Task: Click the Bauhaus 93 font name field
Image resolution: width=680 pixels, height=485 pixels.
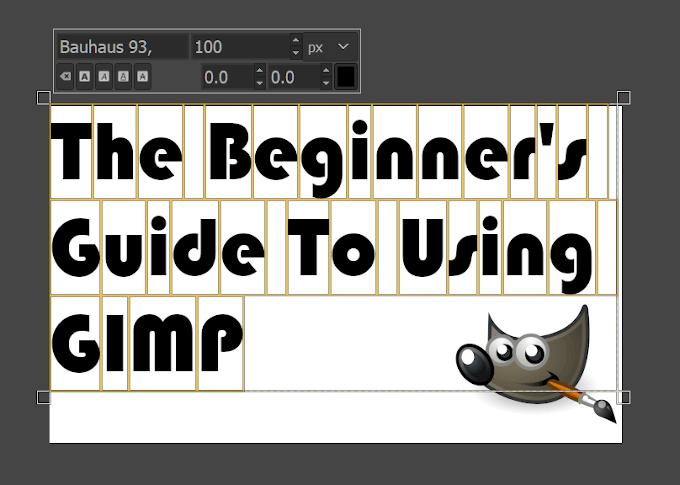Action: pos(121,46)
